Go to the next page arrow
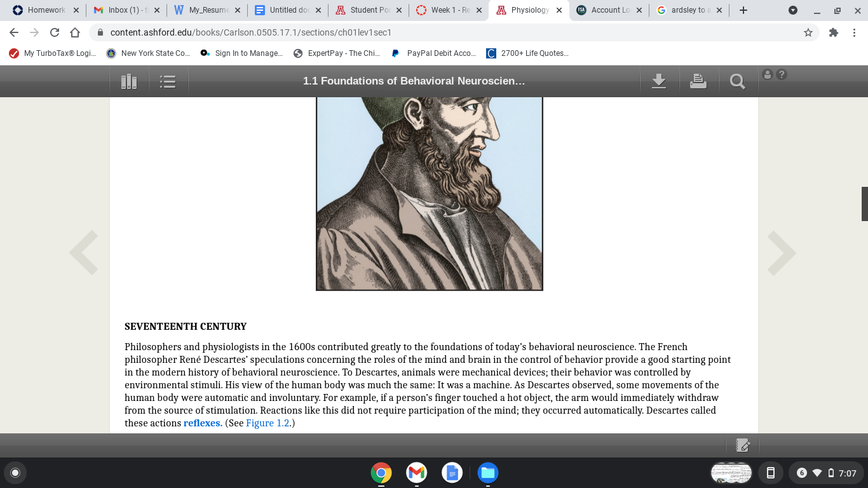 pos(781,252)
